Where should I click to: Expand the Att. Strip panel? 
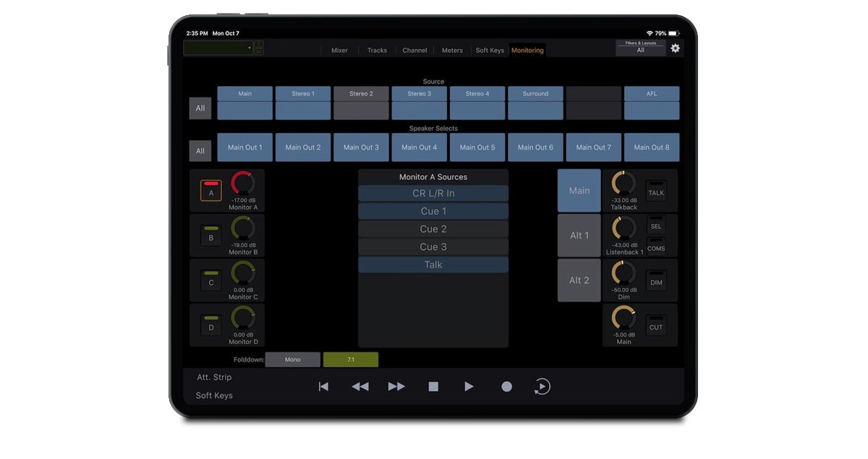point(214,377)
